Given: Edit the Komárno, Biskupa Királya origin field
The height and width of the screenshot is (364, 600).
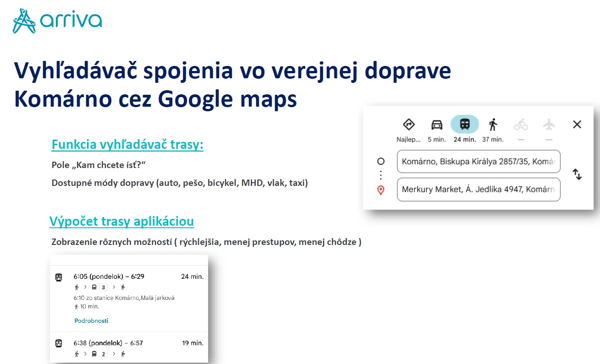Looking at the screenshot, I should [479, 162].
